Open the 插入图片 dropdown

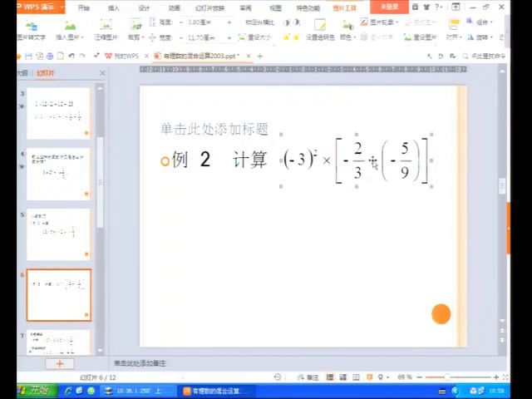point(70,37)
